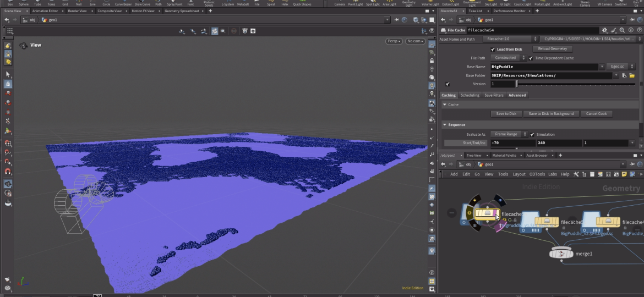Open the parameter gear settings menu
The image size is (644, 297).
605,30
